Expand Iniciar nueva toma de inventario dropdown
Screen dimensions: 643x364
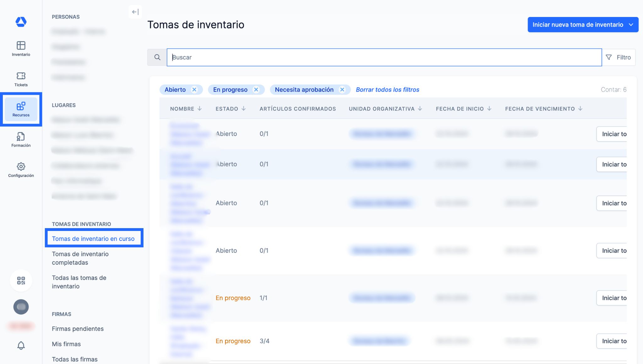tap(631, 25)
